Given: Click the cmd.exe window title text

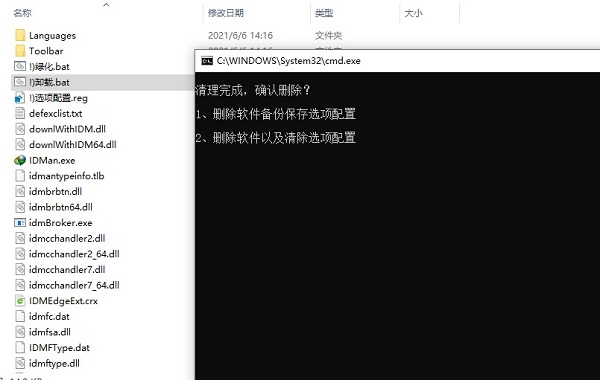Looking at the screenshot, I should click(289, 61).
